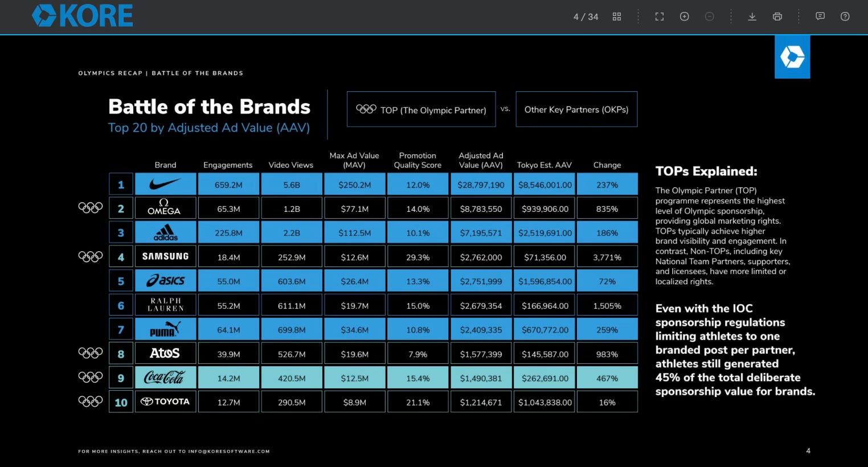
Task: Zoom in on the document
Action: coord(685,17)
